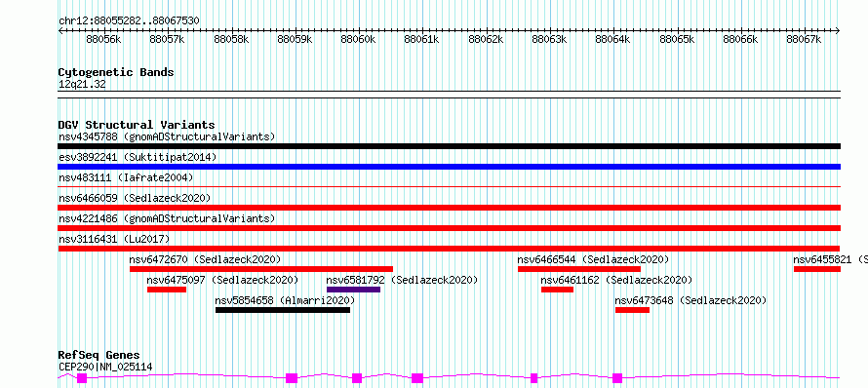The height and width of the screenshot is (388, 868).
Task: Click the 88066k ruler tick label
Action: pyautogui.click(x=741, y=39)
